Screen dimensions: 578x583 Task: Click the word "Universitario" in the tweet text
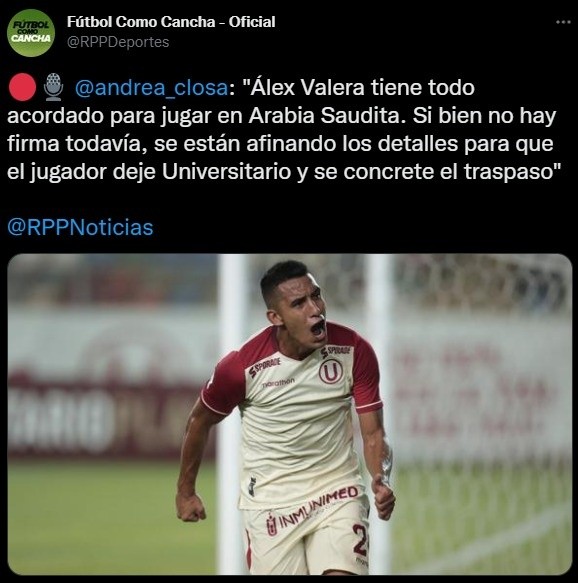tap(226, 172)
